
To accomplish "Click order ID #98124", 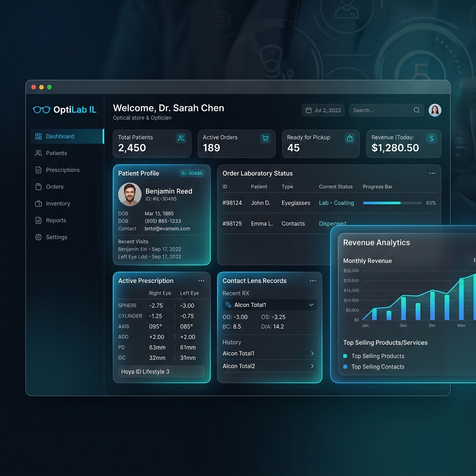I will tap(232, 203).
